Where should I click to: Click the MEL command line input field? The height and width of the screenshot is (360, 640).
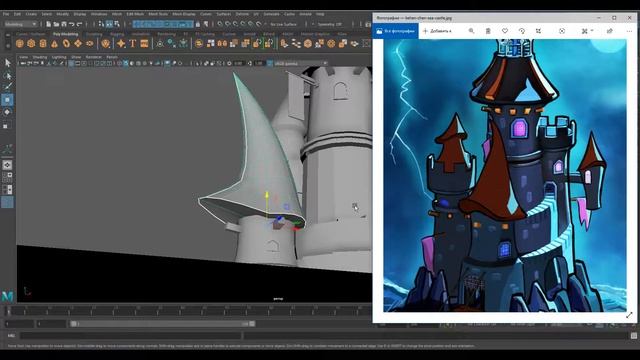point(131,336)
